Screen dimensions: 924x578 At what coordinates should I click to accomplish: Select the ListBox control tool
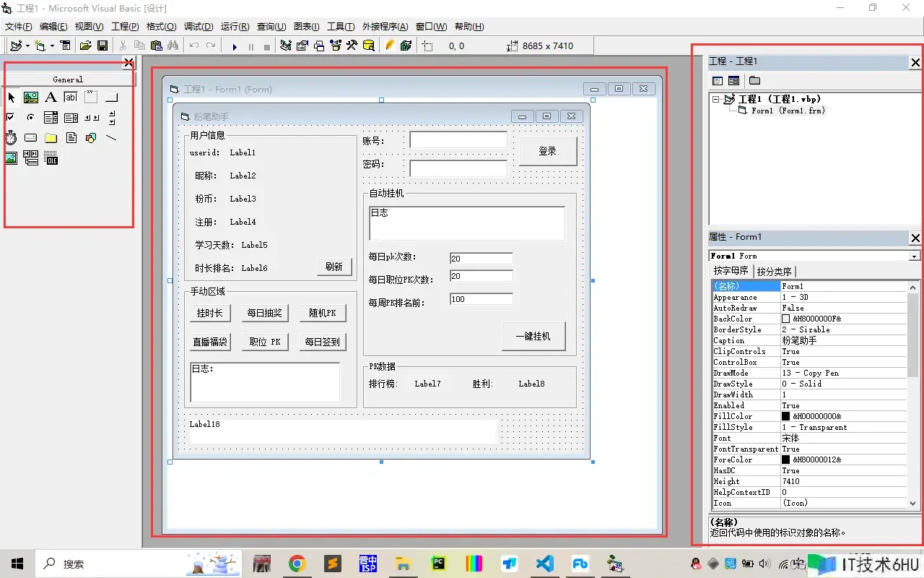click(x=71, y=117)
